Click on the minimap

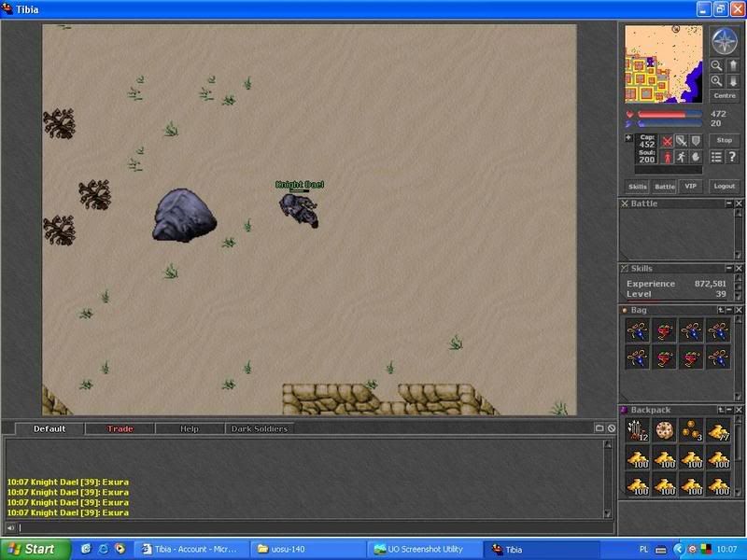point(664,64)
